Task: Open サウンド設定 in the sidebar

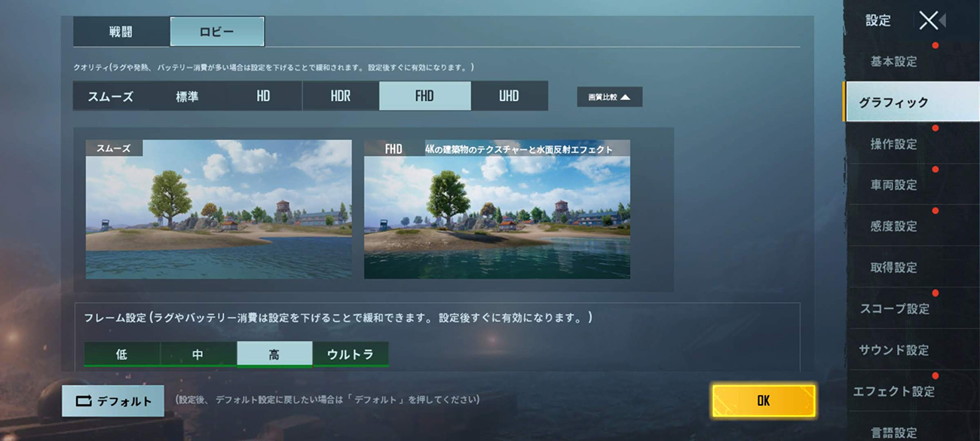Action: point(893,351)
